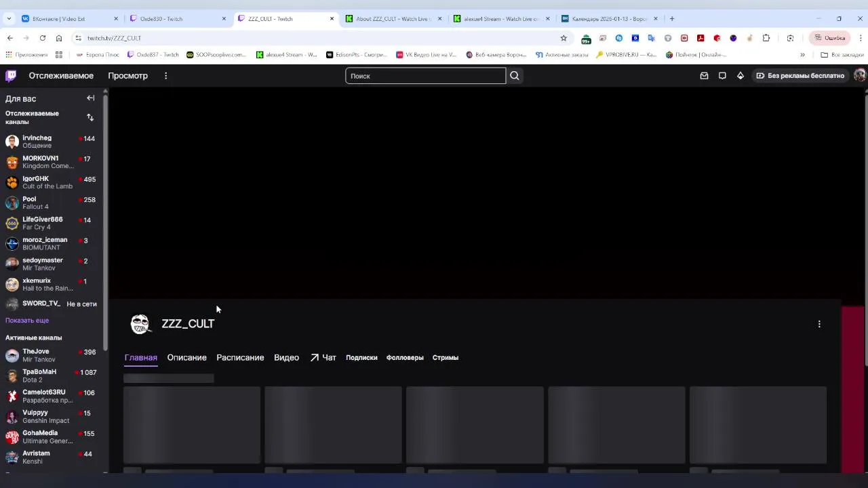
Task: Reload the page
Action: pyautogui.click(x=42, y=38)
